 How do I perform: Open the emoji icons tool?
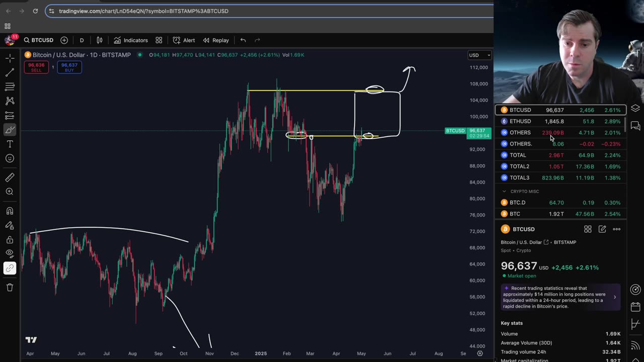(x=10, y=158)
